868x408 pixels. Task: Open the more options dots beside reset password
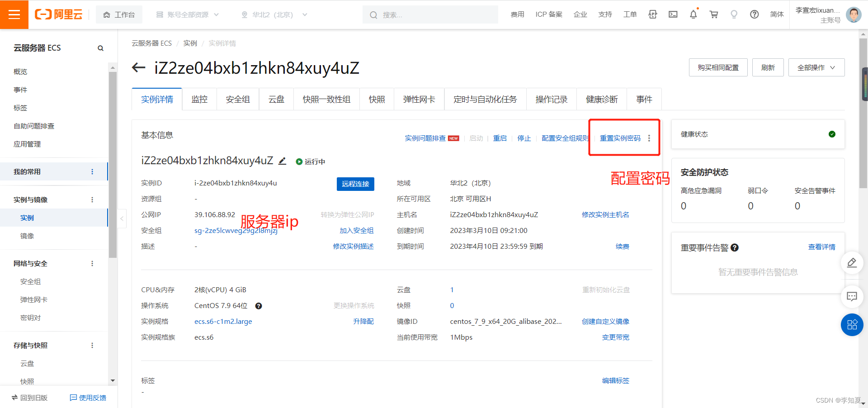(x=649, y=138)
